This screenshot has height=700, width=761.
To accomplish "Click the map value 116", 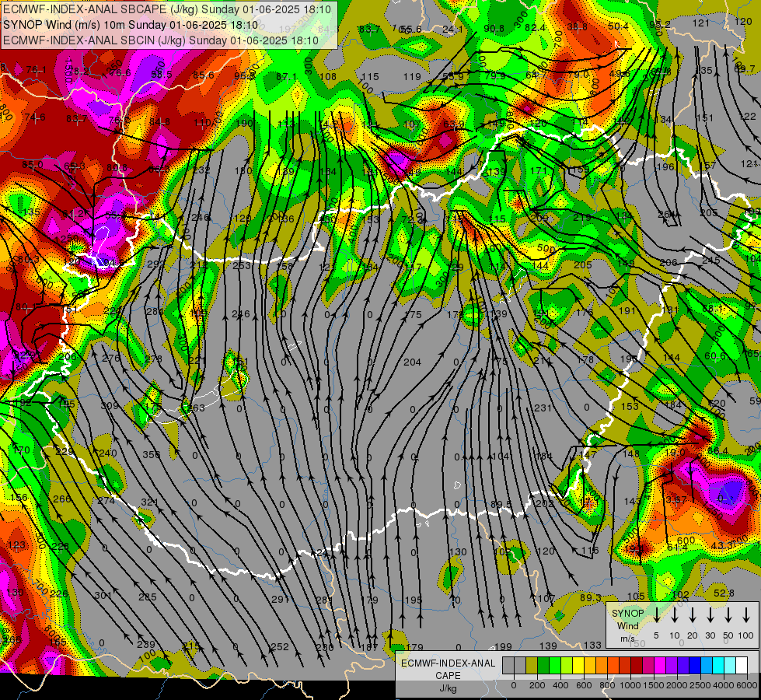I will 590,551.
